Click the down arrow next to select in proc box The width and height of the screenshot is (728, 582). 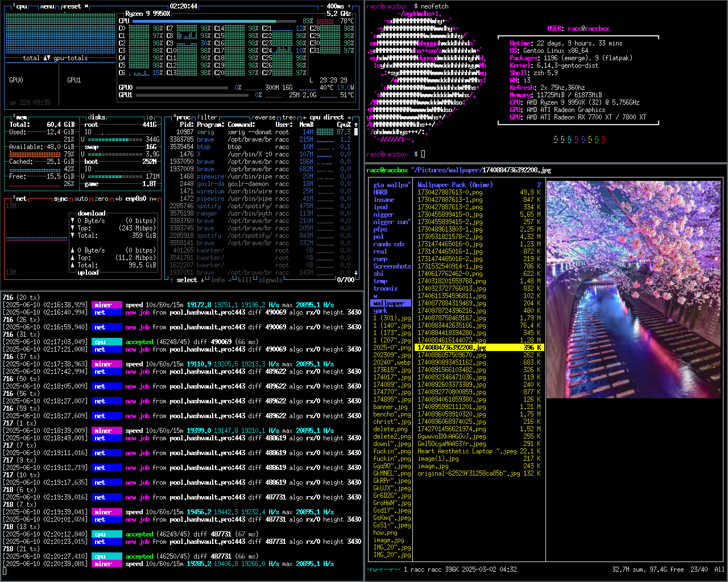pos(202,280)
